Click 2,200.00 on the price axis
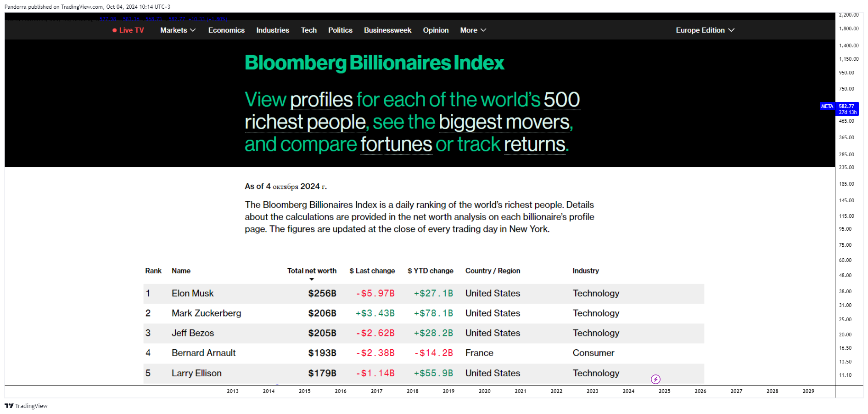868x414 pixels. (849, 15)
